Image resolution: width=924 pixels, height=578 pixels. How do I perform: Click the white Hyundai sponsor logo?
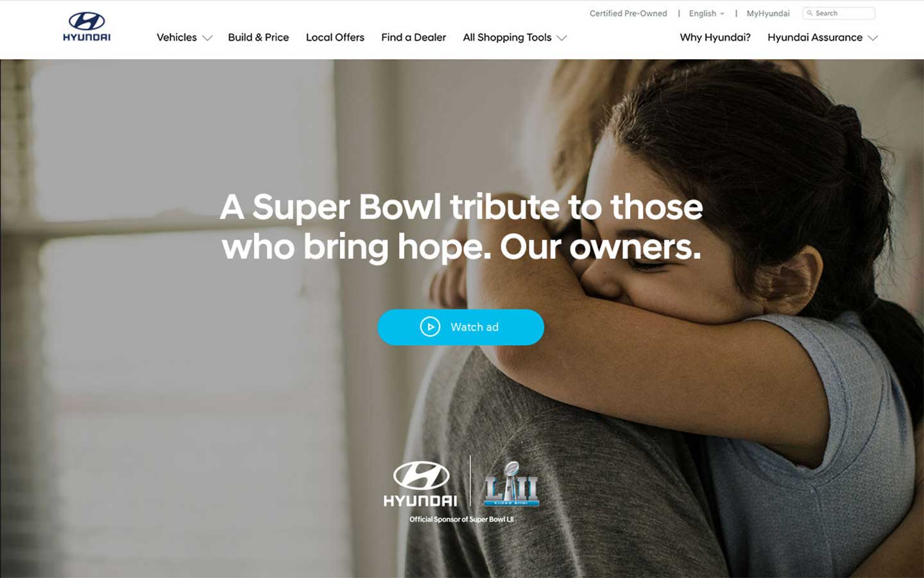420,484
